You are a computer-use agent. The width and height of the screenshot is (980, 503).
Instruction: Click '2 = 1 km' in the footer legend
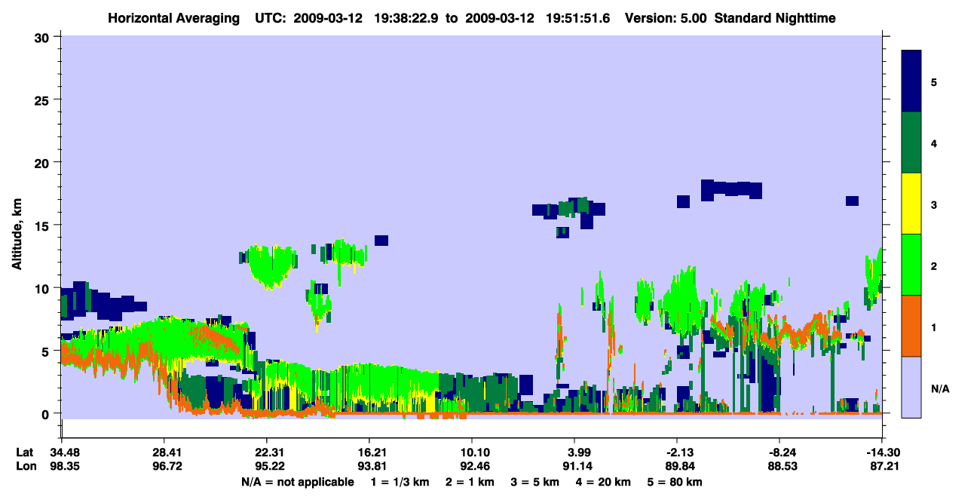470,482
